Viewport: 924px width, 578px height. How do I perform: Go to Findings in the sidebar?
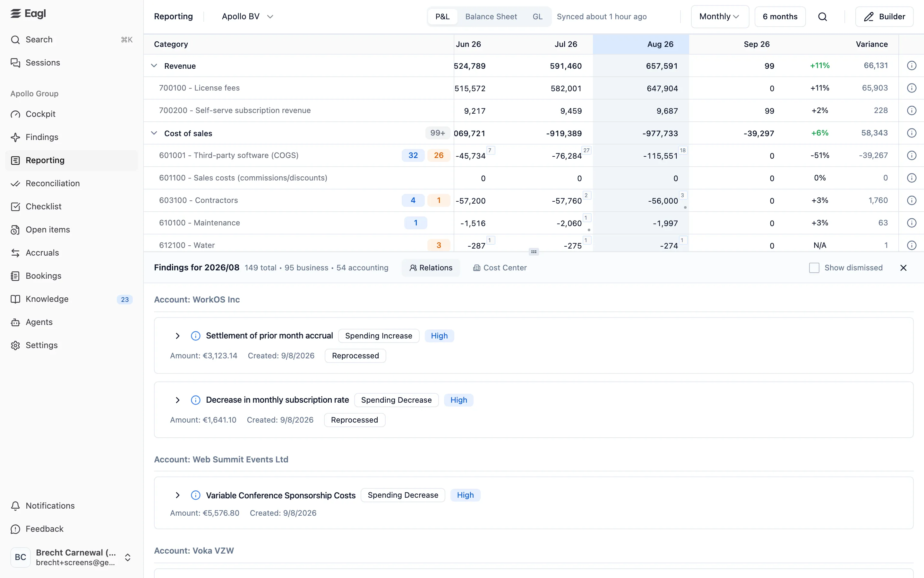pos(72,137)
